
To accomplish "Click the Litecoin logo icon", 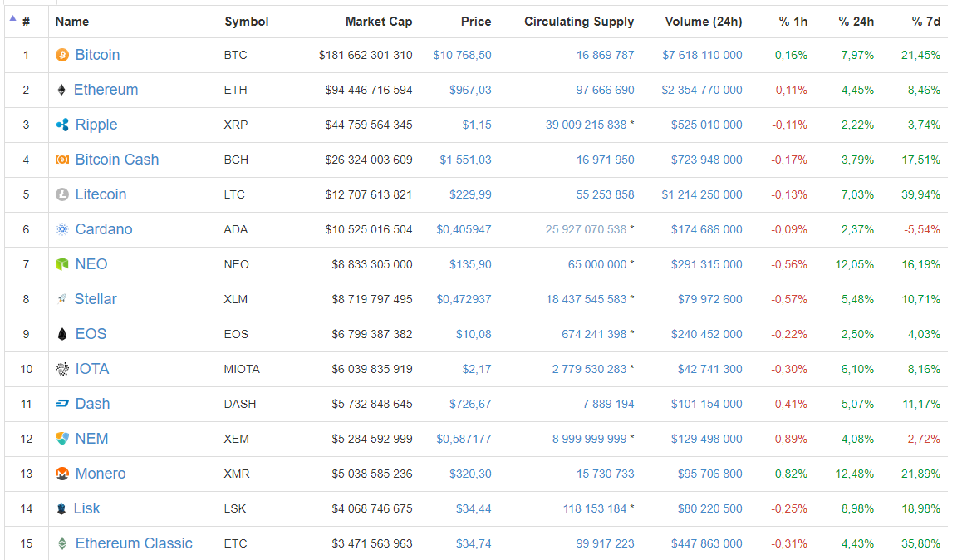I will click(62, 194).
